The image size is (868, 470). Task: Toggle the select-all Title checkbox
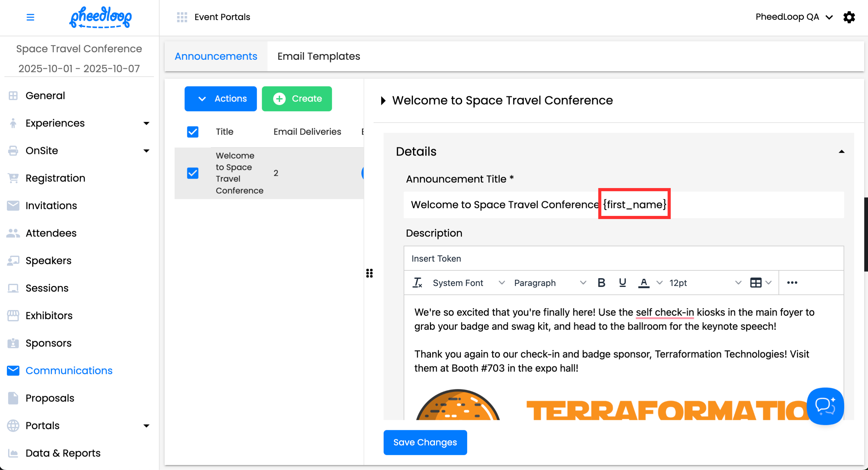pos(193,132)
